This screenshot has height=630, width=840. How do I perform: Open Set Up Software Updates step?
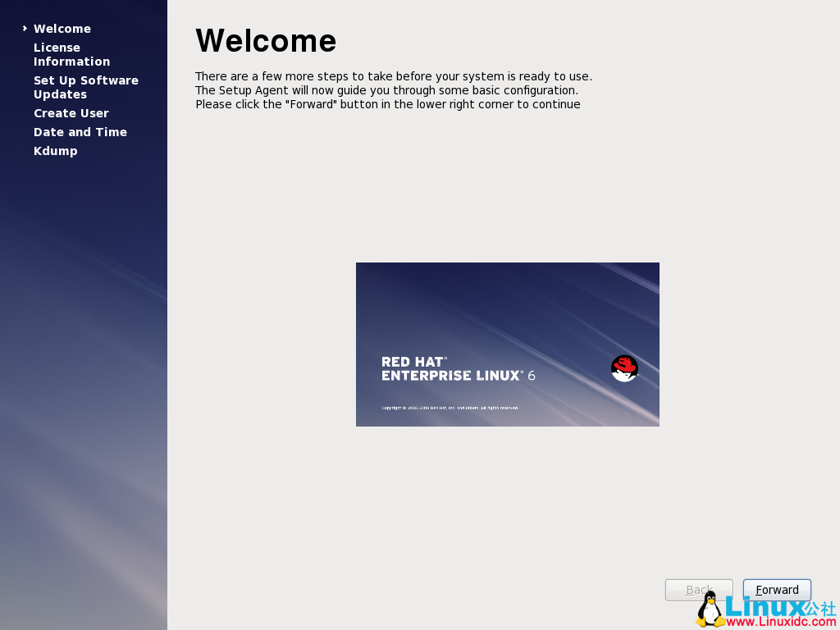pos(85,87)
